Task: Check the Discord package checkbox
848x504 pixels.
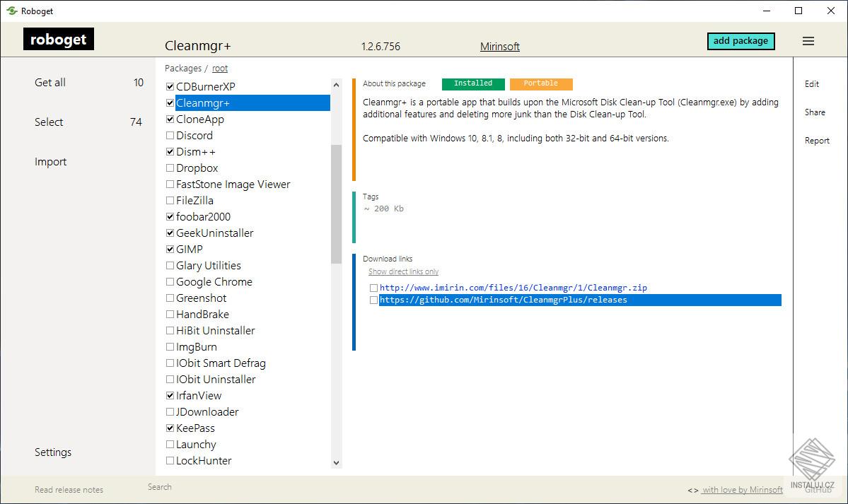Action: pos(170,136)
